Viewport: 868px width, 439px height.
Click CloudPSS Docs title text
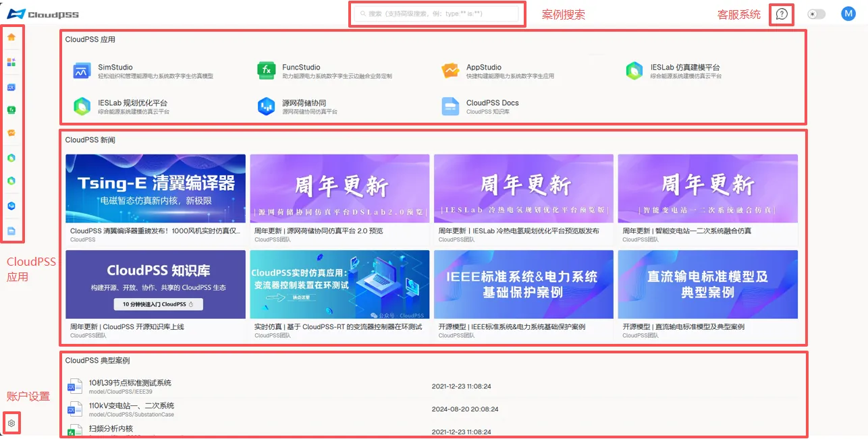(493, 103)
